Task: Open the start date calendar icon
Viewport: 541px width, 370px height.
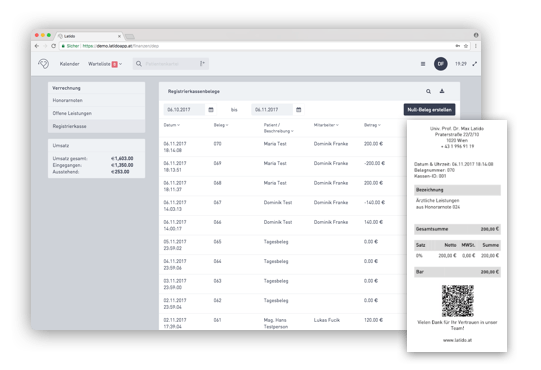Action: tap(211, 110)
